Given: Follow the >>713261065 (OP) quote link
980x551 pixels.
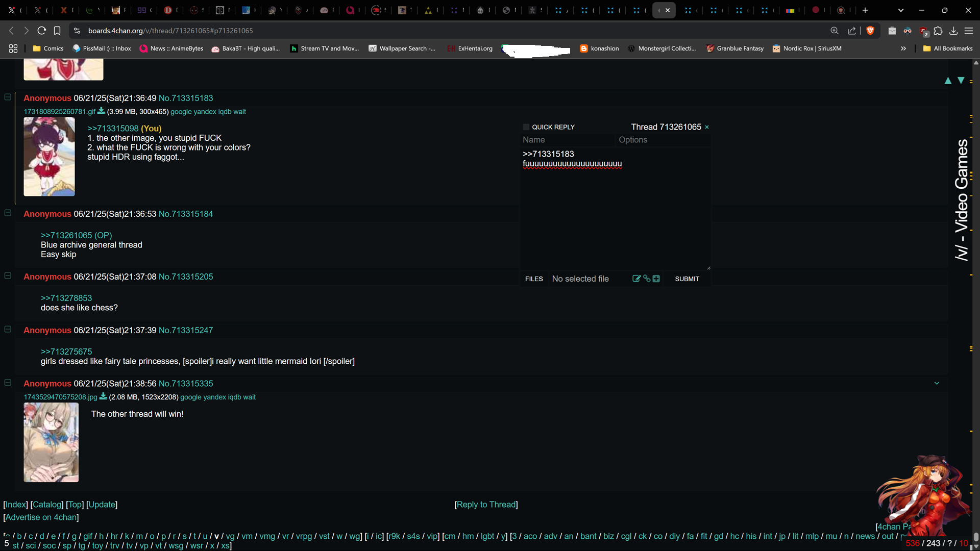Looking at the screenshot, I should point(76,235).
